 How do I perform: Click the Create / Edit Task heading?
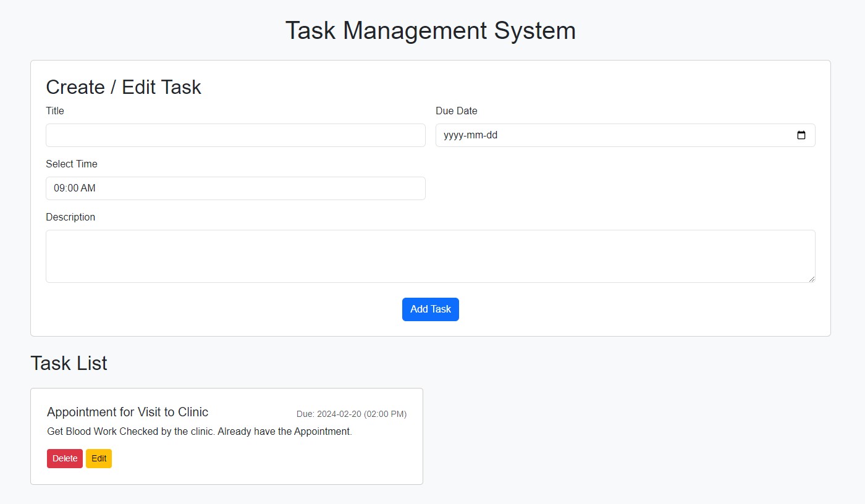[123, 87]
